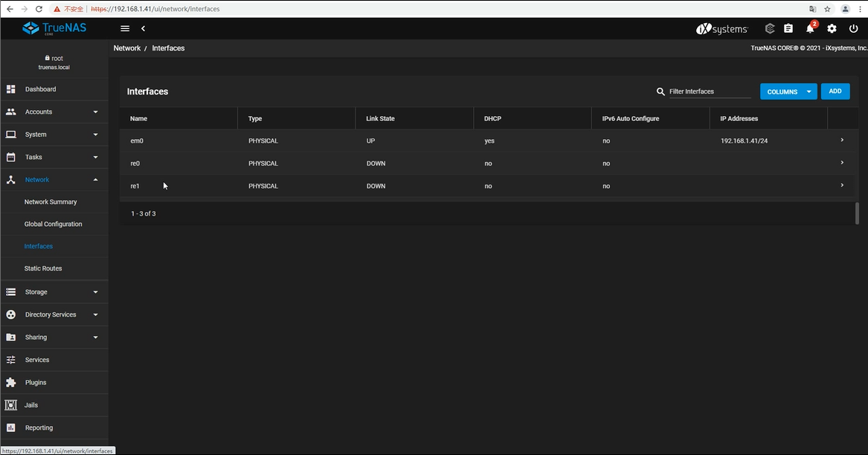868x455 pixels.
Task: Click the TrueCommand icon in top bar
Action: pyautogui.click(x=770, y=28)
